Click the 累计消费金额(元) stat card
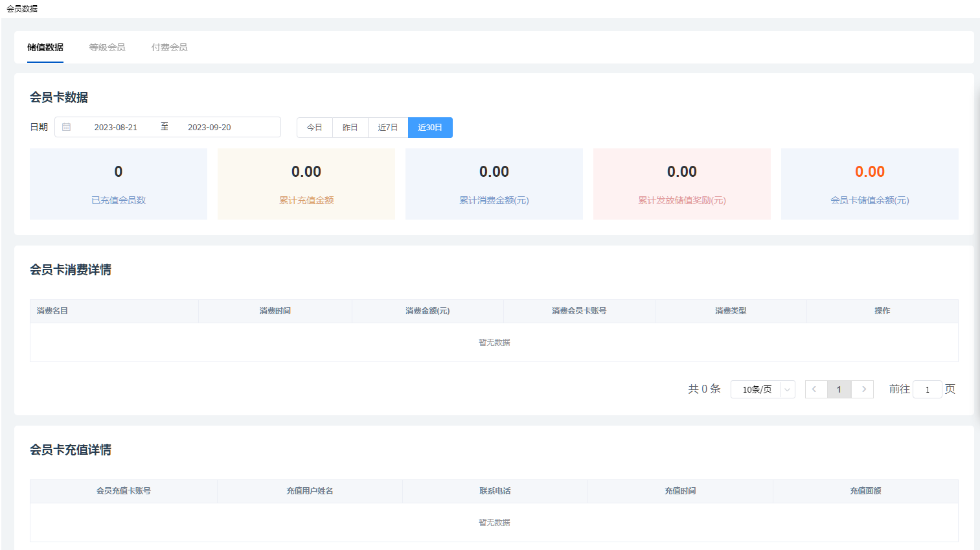The image size is (980, 550). tap(494, 184)
